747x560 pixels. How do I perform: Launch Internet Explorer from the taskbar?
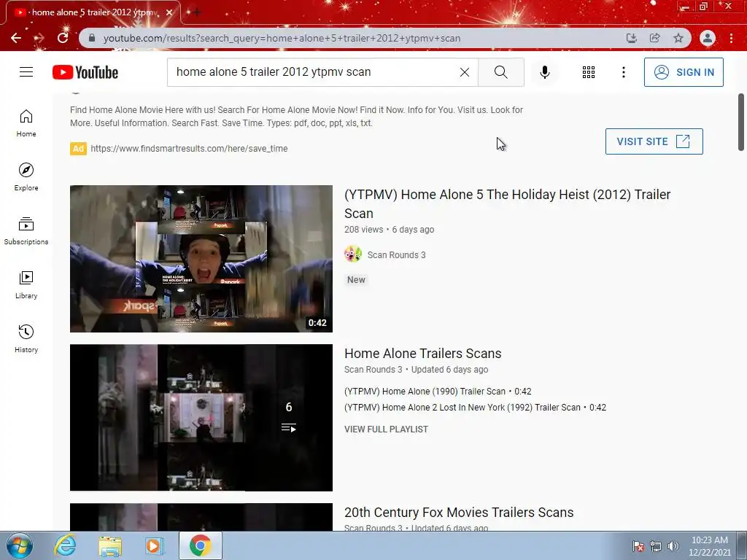(65, 545)
